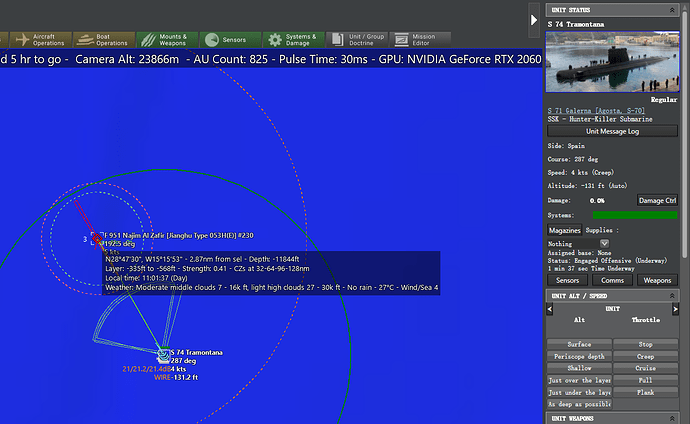The width and height of the screenshot is (690, 424).
Task: Set throttle to Cruise
Action: tap(645, 368)
